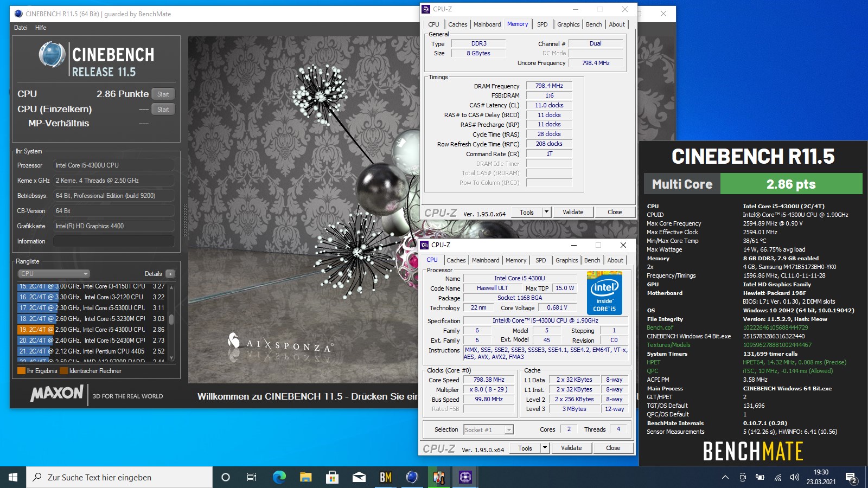868x488 pixels.
Task: Open File Explorer from the taskbar
Action: click(305, 477)
